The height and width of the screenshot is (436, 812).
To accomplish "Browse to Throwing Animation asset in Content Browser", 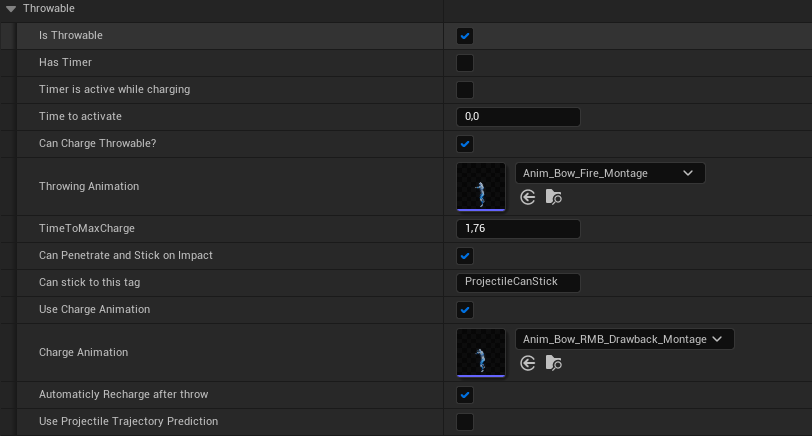I will 554,198.
